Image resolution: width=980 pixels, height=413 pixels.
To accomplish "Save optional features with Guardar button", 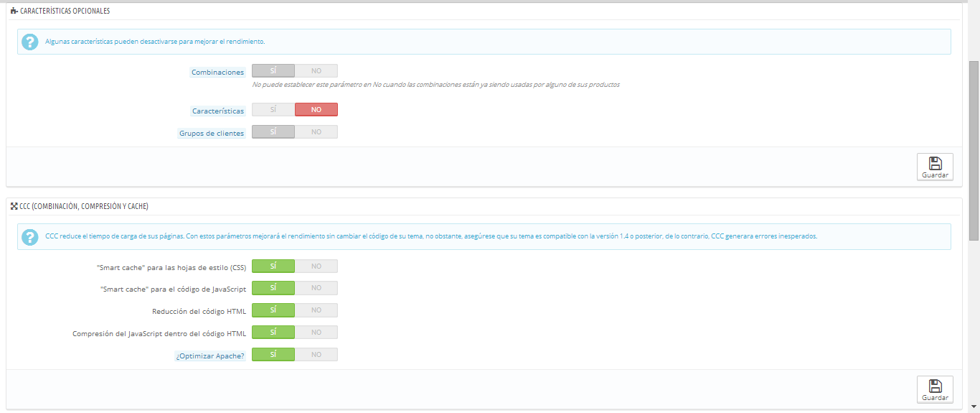I will click(x=935, y=167).
